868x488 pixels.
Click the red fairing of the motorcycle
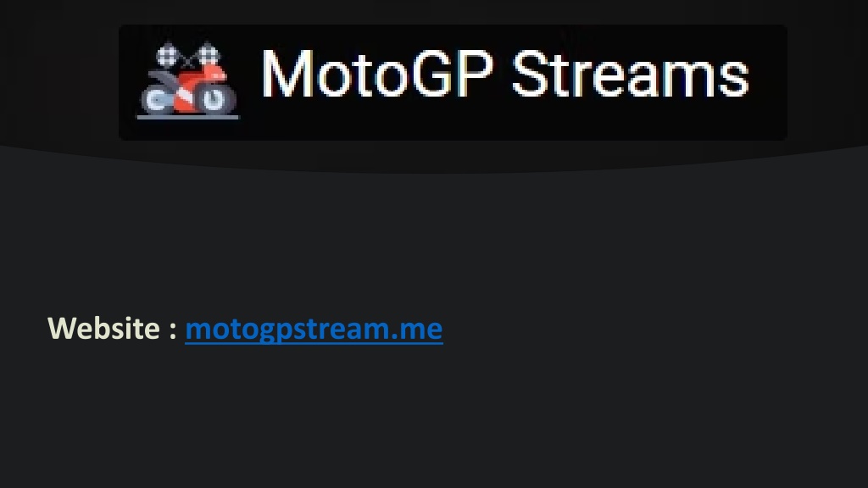coord(199,88)
